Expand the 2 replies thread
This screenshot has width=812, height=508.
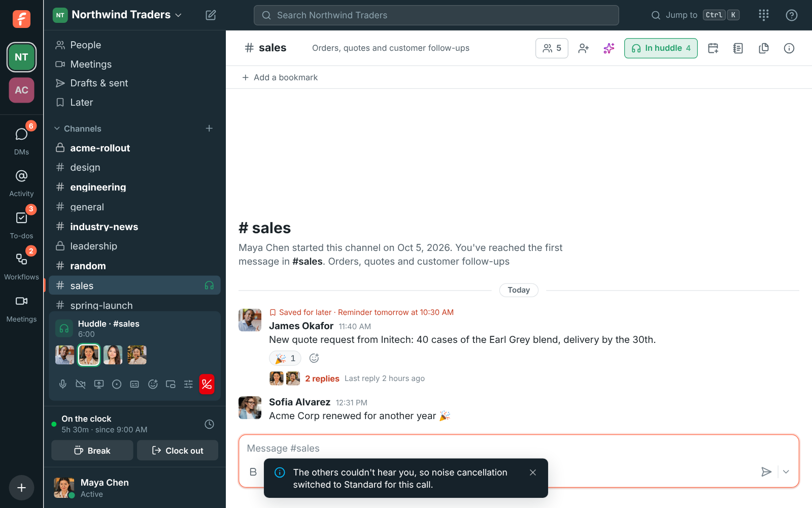coord(322,378)
